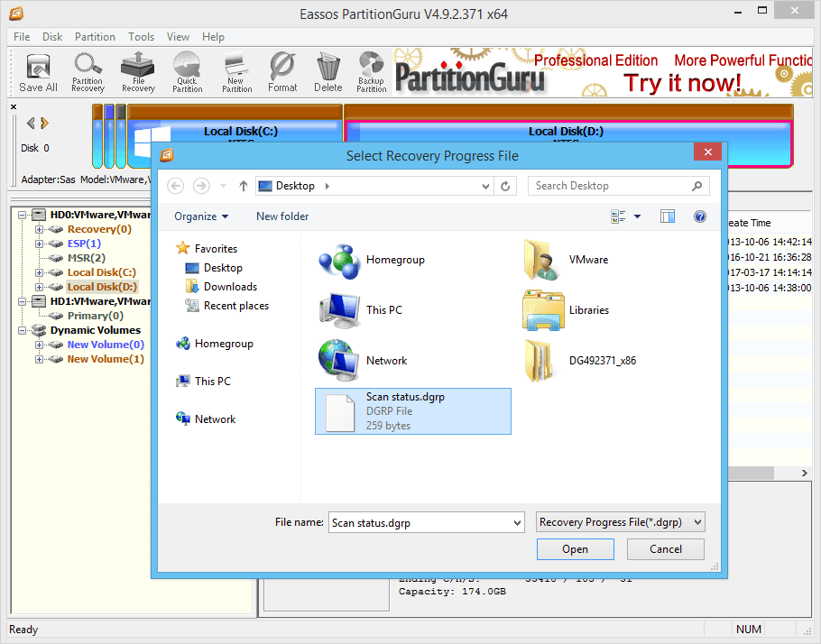Open the Tools menu
The image size is (821, 644).
point(142,37)
